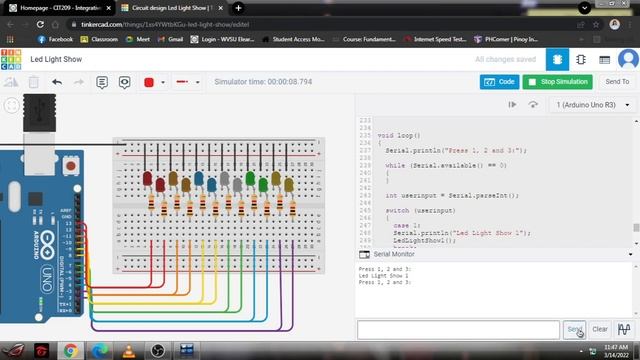Open OBS Studio from the taskbar

click(158, 351)
